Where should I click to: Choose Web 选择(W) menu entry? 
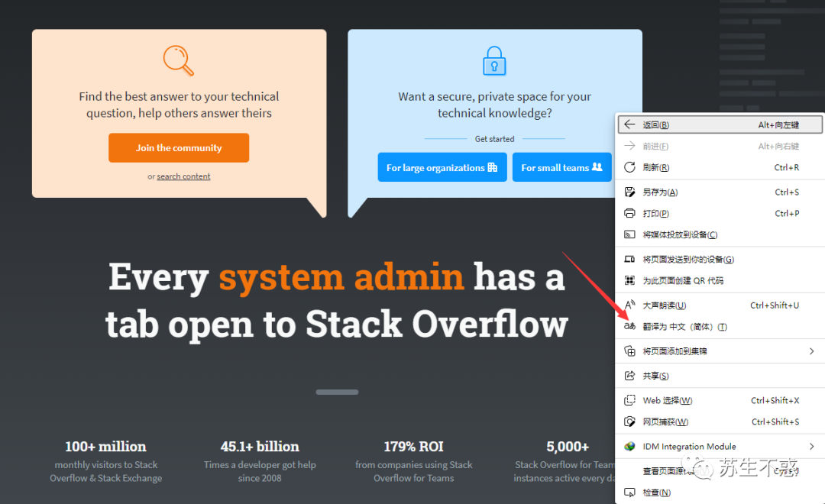click(x=720, y=400)
